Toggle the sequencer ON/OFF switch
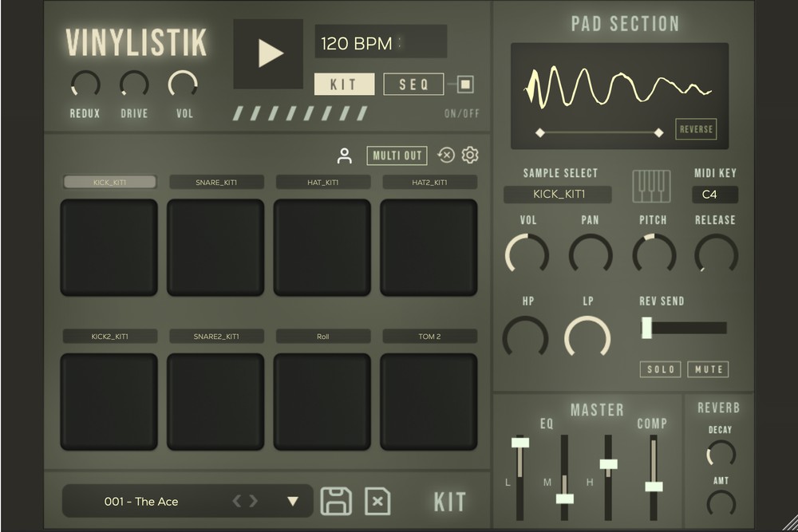This screenshot has width=798, height=532. coord(465,84)
